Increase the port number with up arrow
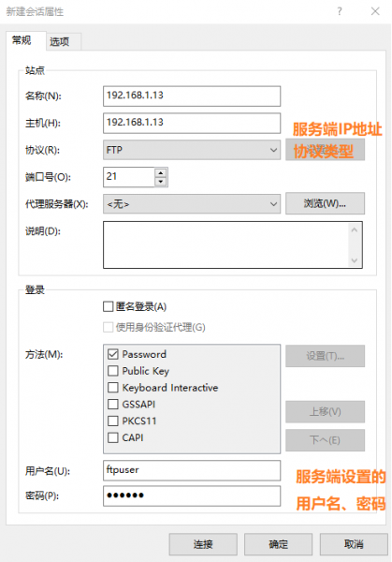This screenshot has height=562, width=392. coord(161,172)
